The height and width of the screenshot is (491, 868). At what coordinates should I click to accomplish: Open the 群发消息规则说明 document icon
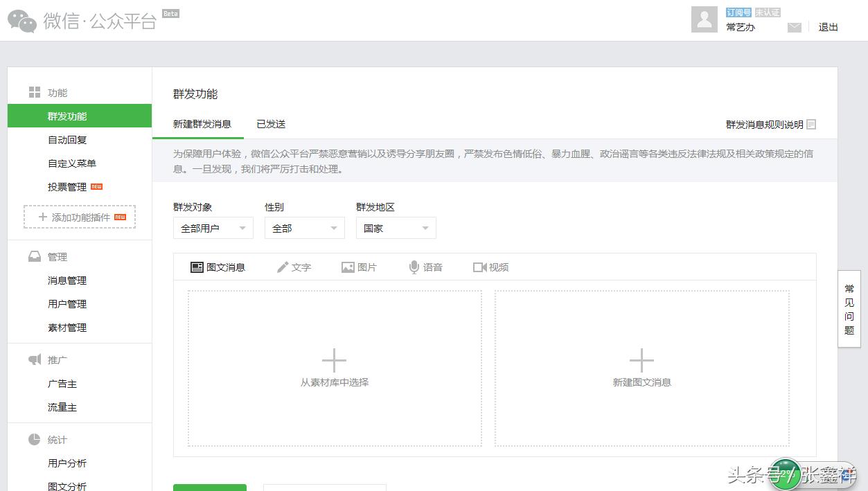point(811,124)
